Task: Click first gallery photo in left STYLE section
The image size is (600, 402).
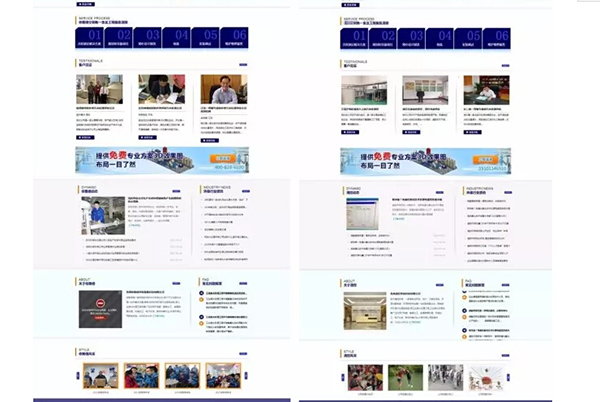Action: [100, 376]
